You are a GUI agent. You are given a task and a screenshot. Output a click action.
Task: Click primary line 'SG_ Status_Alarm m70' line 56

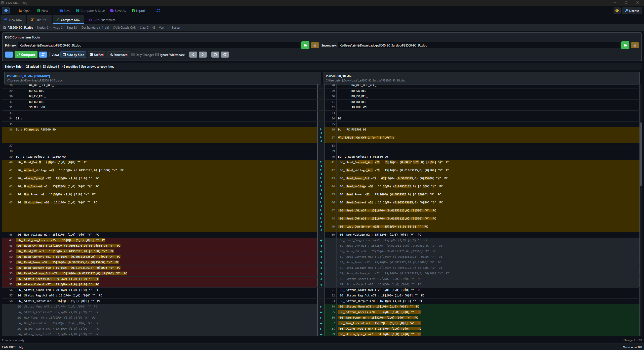[58, 290]
